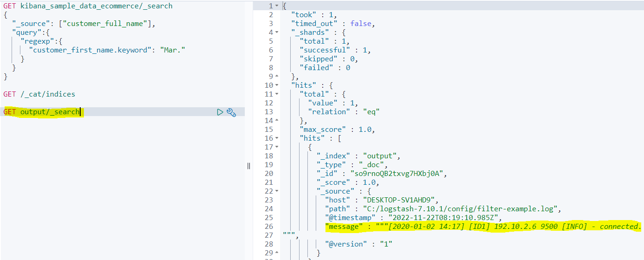Click the "failed" : 0 line
This screenshot has width=644, height=260.
pos(325,68)
